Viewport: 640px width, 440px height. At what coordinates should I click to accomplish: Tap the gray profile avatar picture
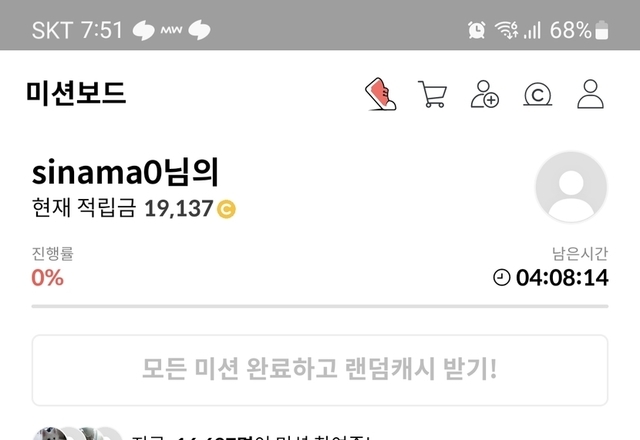(571, 187)
